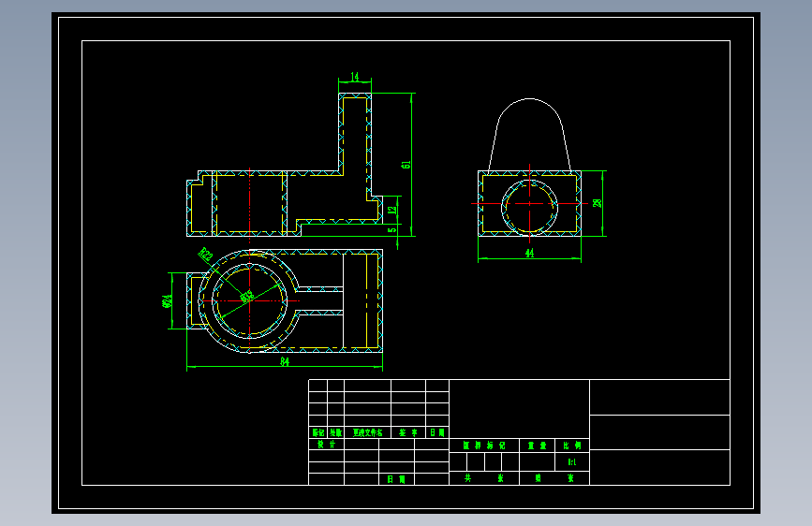Click the R22 radius dimension label
Viewport: 812px width, 526px height.
(206, 255)
